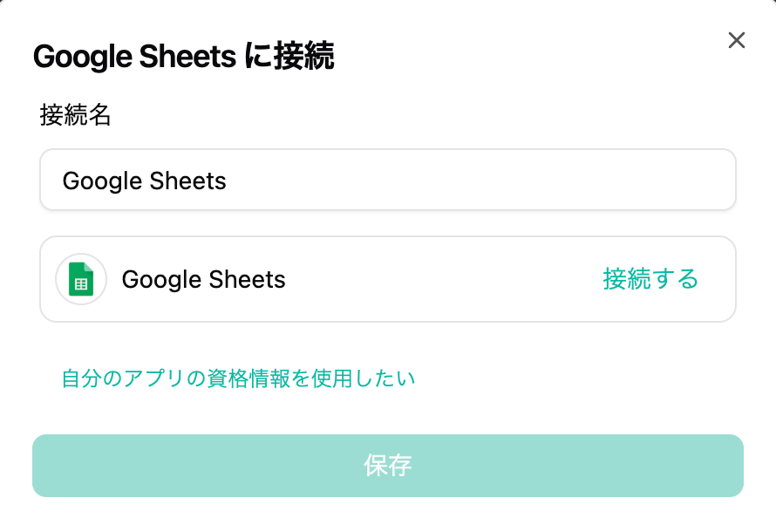Click the white grid on the Sheets icon
Image resolution: width=776 pixels, height=532 pixels.
point(82,284)
